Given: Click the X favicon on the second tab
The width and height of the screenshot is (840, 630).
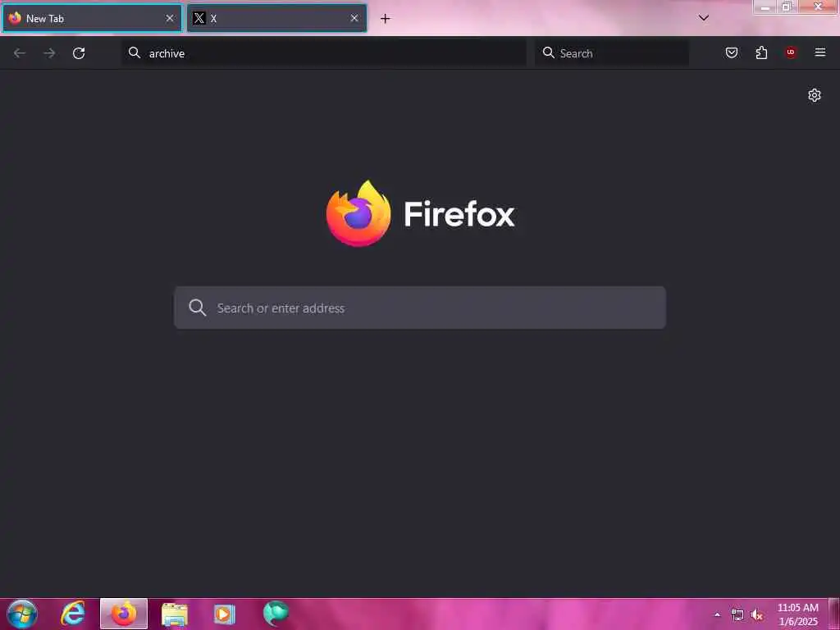Looking at the screenshot, I should 199,18.
